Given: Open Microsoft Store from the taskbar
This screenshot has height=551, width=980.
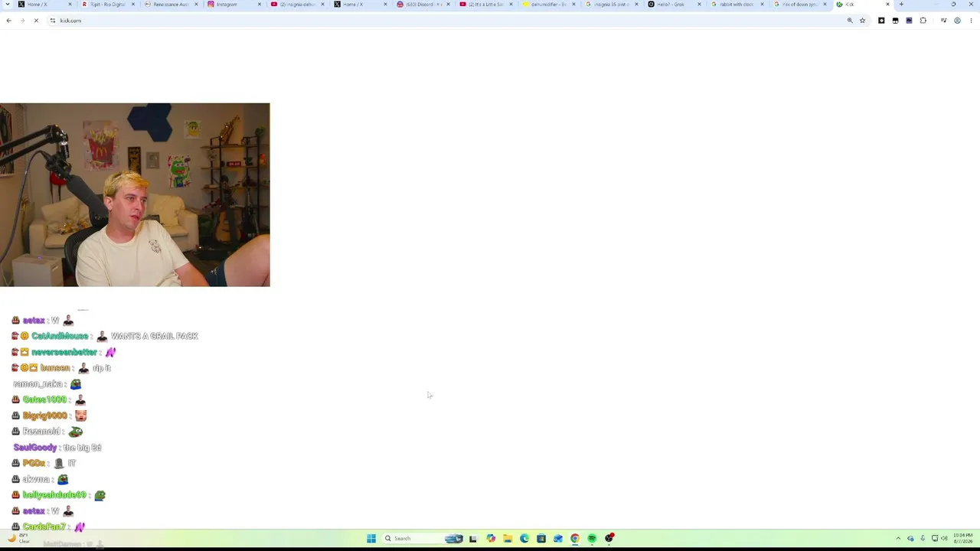Looking at the screenshot, I should [541, 539].
